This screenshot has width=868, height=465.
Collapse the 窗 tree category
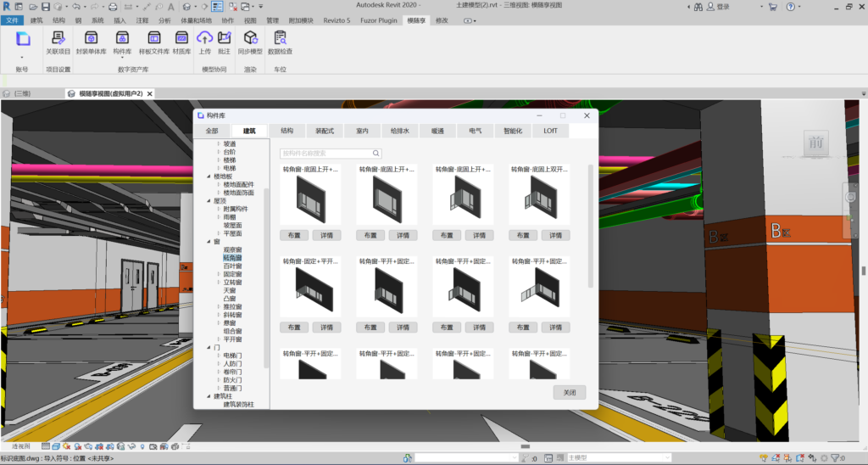click(x=209, y=242)
